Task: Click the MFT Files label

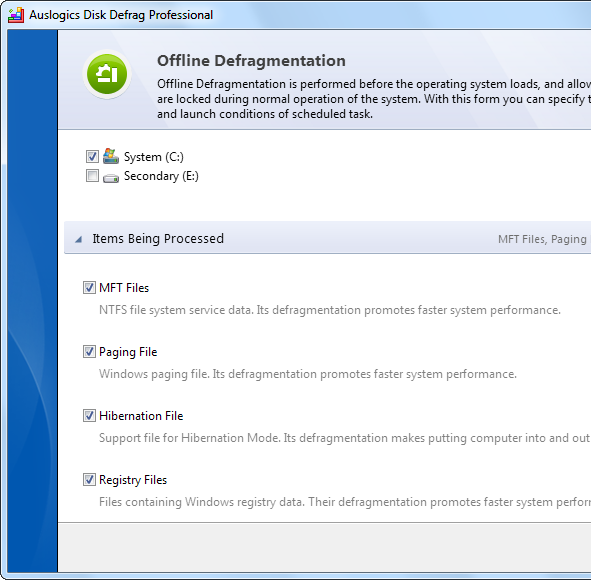Action: point(124,288)
